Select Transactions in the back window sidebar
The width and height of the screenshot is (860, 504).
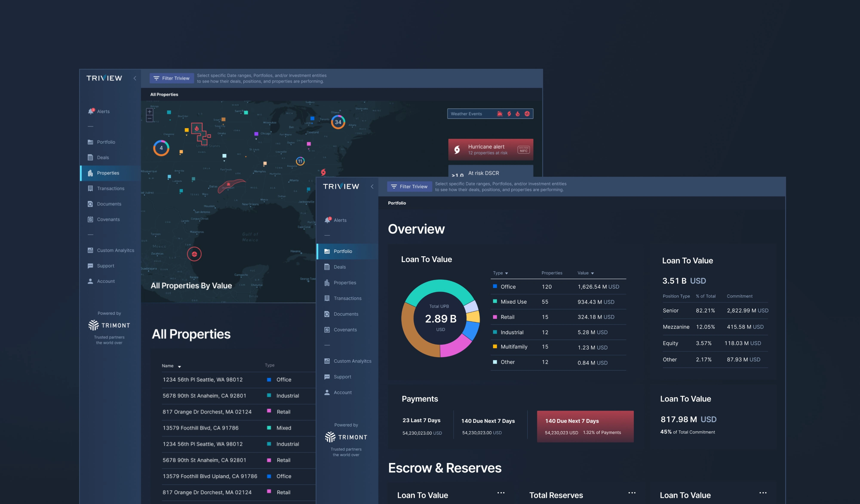click(110, 188)
